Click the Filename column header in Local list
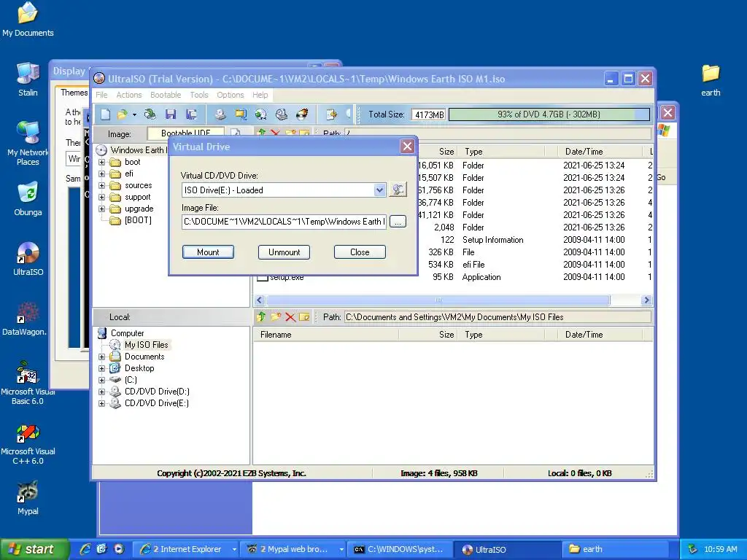This screenshot has height=560, width=747. pyautogui.click(x=325, y=335)
